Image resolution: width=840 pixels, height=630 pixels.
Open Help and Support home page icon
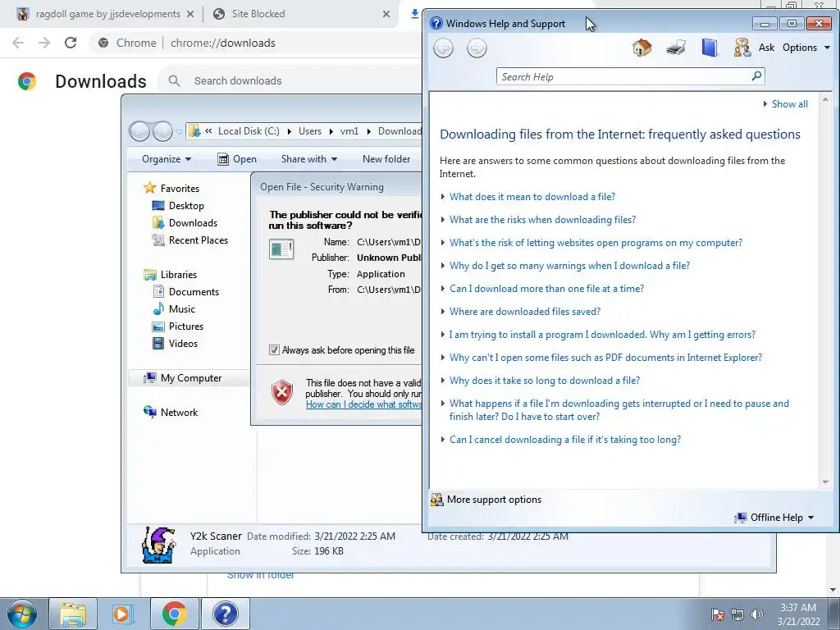pos(641,48)
